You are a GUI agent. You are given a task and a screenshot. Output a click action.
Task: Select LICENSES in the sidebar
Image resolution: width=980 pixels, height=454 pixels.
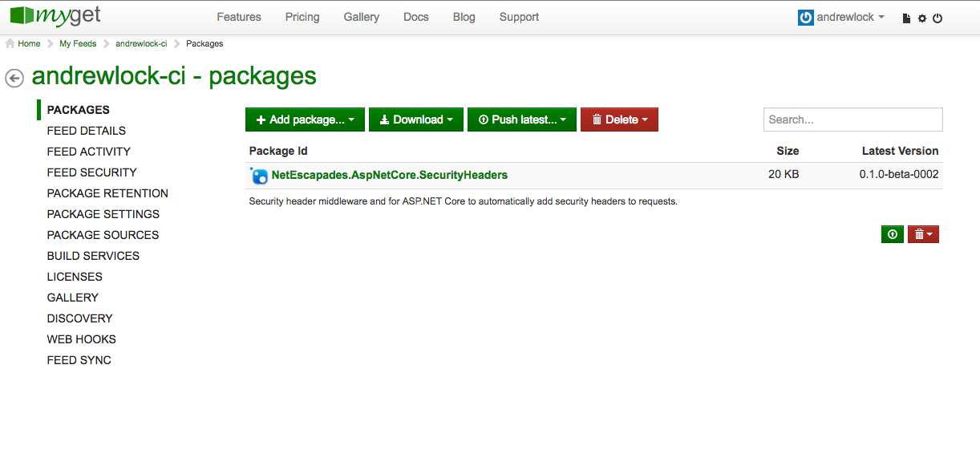(x=75, y=277)
